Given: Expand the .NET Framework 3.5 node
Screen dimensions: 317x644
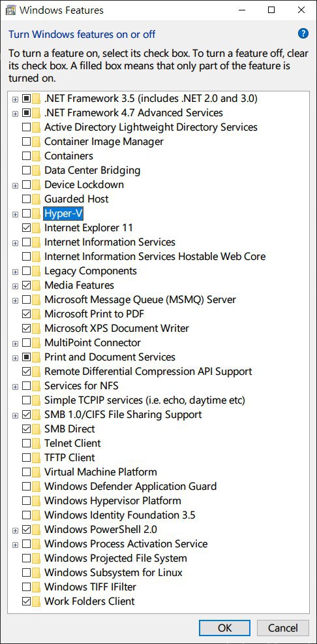Looking at the screenshot, I should click(15, 99).
